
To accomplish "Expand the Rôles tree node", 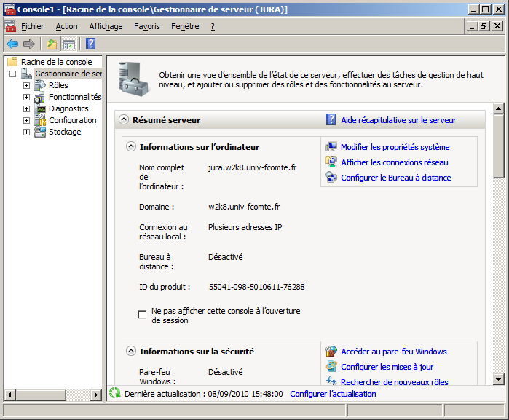I will coord(27,85).
